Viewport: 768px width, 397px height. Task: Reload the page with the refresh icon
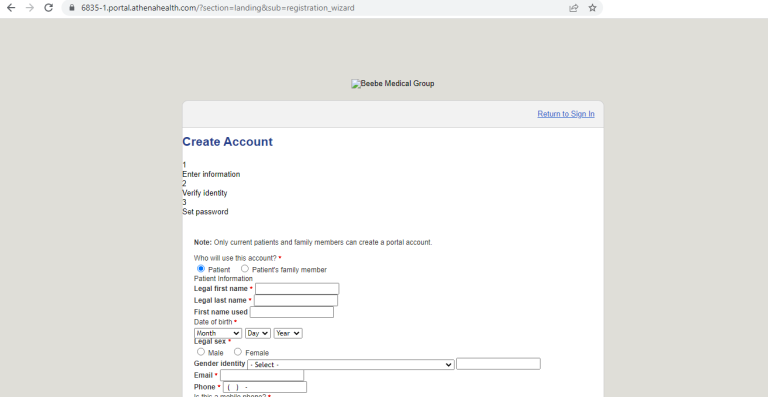tap(48, 8)
